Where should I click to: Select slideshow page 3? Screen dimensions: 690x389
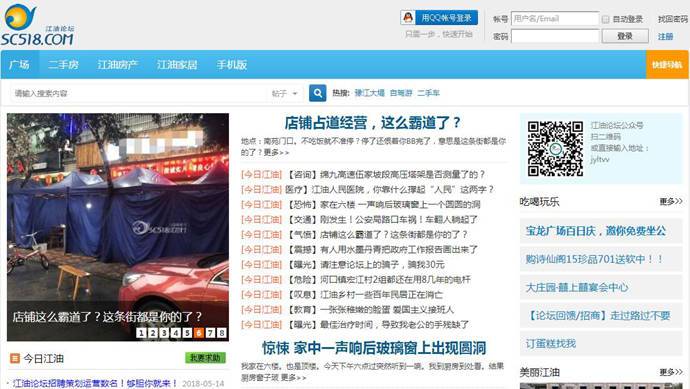[x=164, y=333]
